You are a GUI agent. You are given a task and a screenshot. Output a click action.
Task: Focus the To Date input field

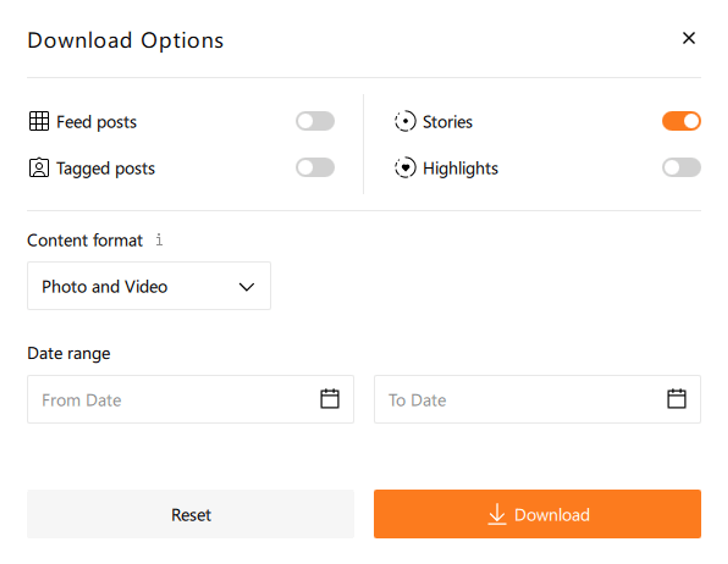(x=513, y=399)
